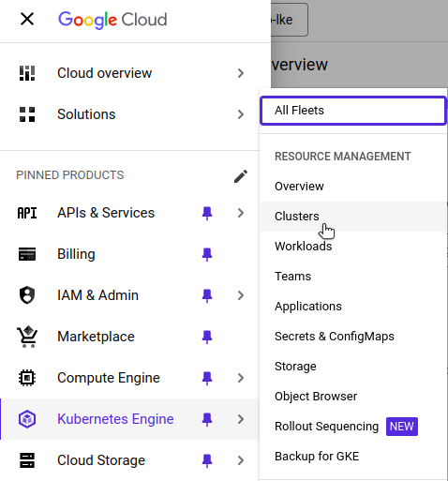448x481 pixels.
Task: Select All Fleets in submenu
Action: click(353, 111)
